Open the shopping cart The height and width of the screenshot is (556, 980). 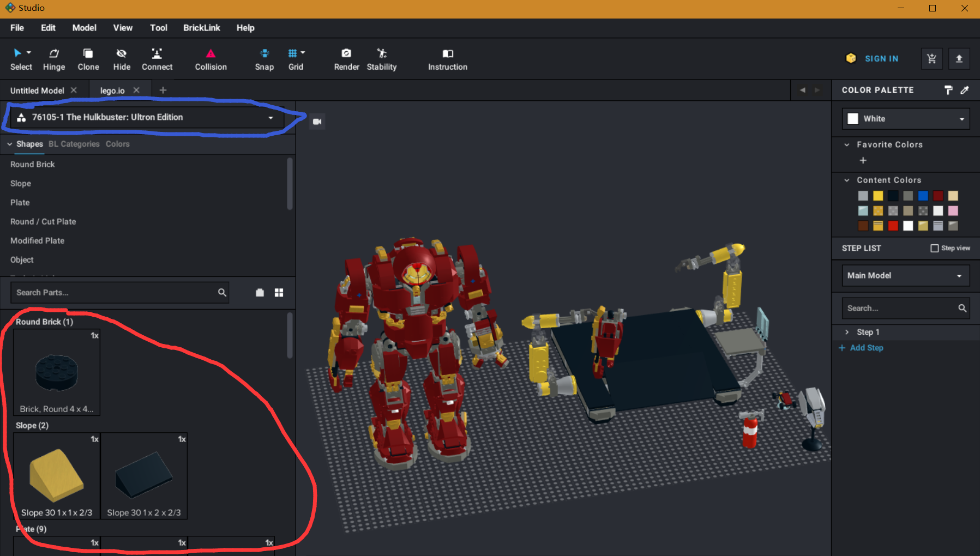[931, 58]
